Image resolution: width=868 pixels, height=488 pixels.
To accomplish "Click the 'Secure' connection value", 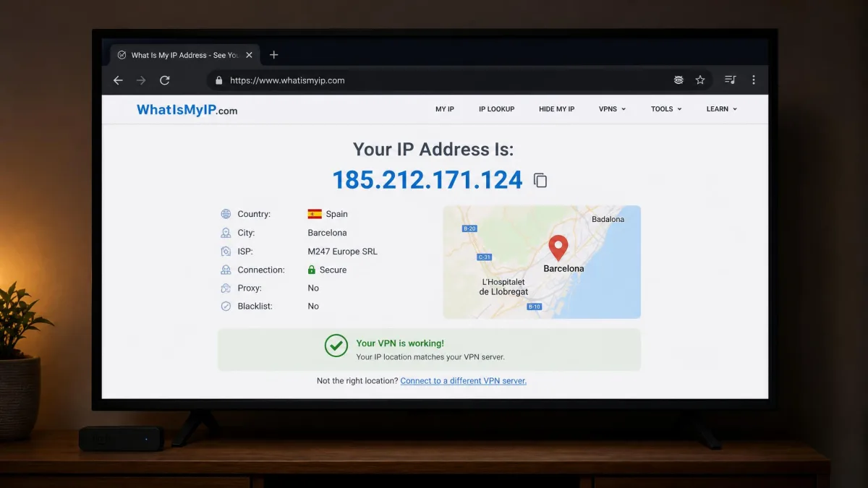I will coord(333,270).
